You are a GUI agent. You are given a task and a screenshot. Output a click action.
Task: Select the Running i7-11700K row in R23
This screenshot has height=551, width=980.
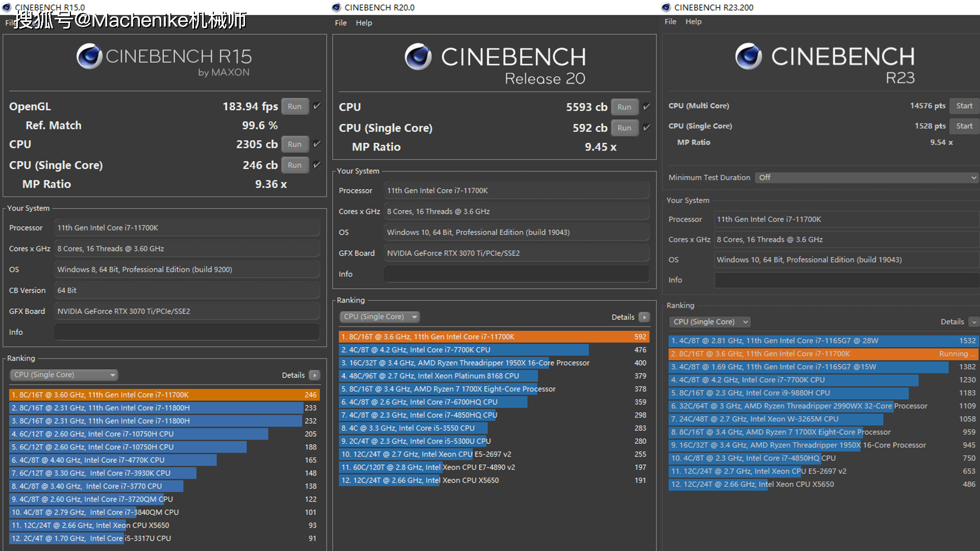coord(824,354)
